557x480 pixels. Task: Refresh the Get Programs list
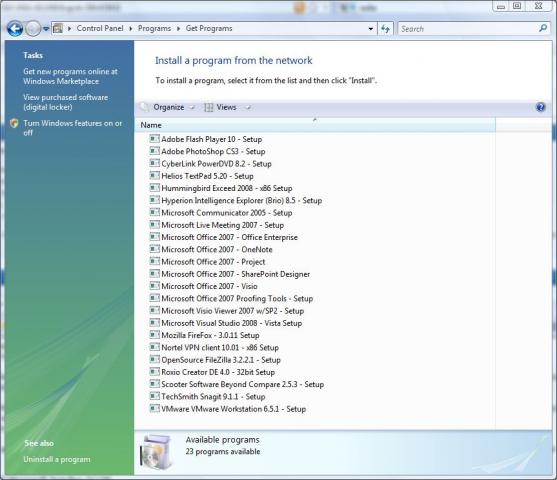pyautogui.click(x=385, y=29)
